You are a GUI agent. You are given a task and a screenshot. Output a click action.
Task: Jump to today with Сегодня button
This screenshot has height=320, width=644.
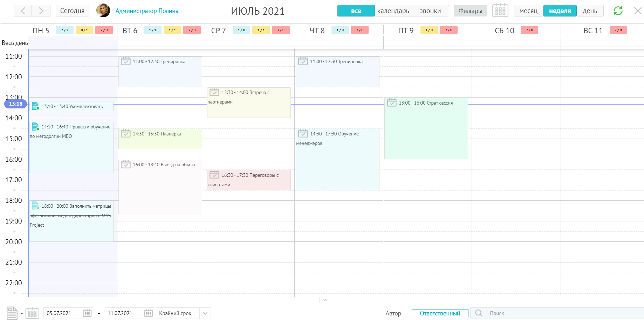click(72, 11)
